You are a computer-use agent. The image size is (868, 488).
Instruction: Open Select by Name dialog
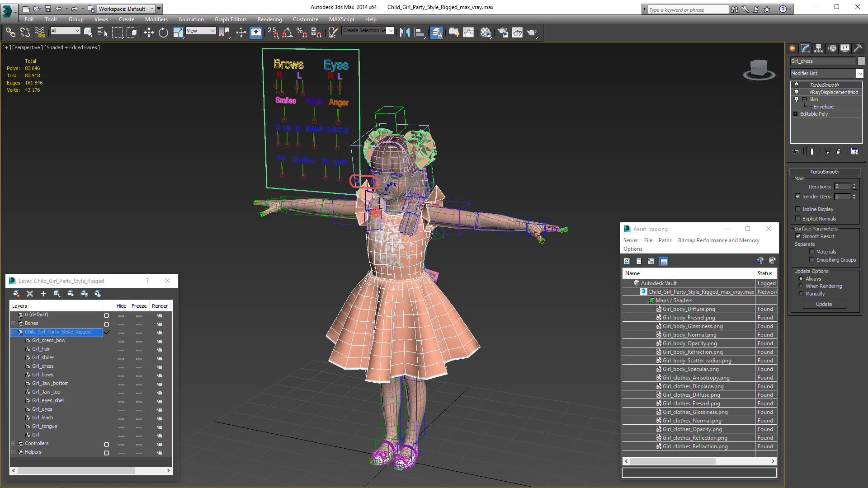pyautogui.click(x=103, y=32)
